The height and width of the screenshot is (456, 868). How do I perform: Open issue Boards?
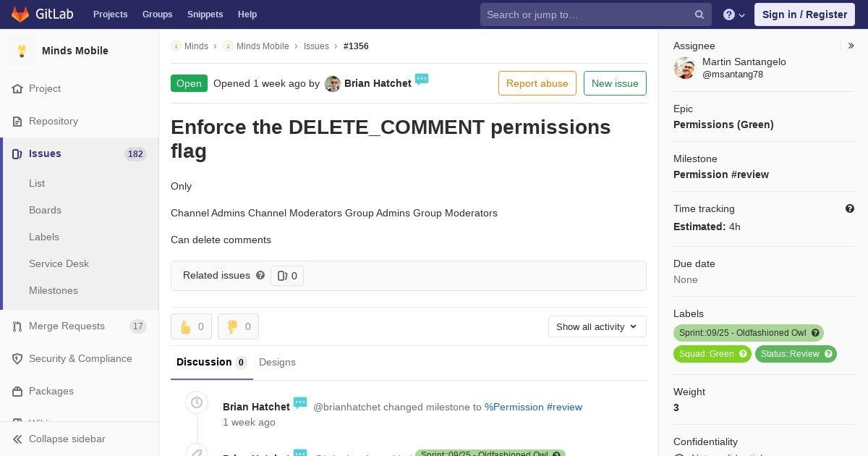[x=45, y=210]
